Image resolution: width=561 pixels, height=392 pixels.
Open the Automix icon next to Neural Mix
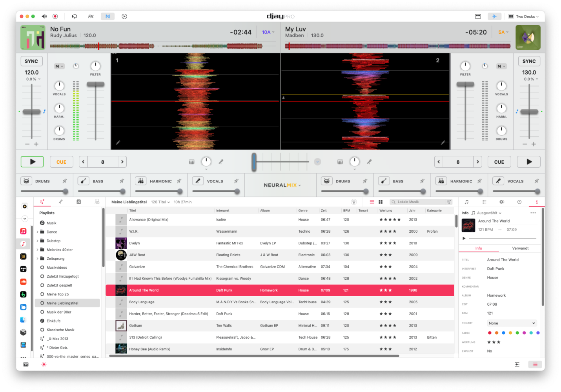pos(124,16)
